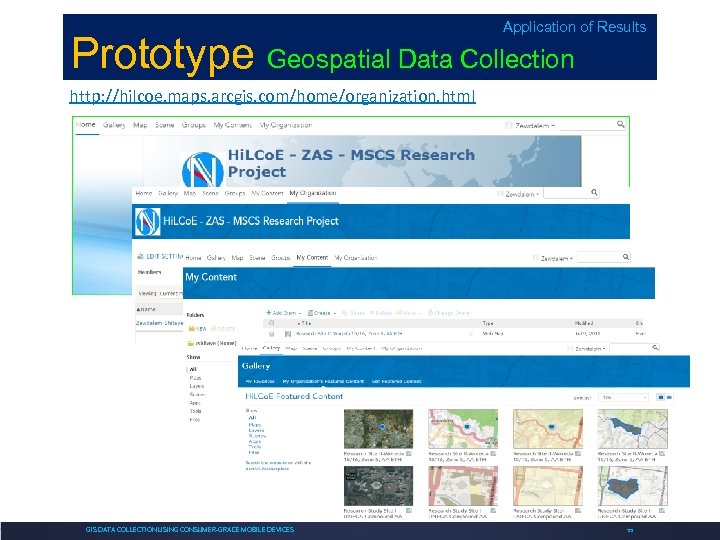Open the hilcoe.maps.arcgis.com URL link on the slide
The image size is (720, 540).
(x=272, y=96)
